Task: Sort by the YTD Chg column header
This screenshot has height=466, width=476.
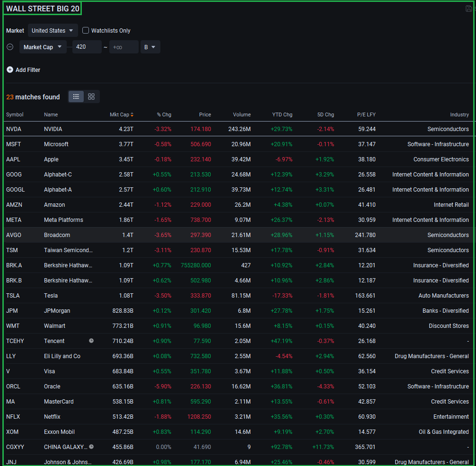Action: (x=282, y=114)
